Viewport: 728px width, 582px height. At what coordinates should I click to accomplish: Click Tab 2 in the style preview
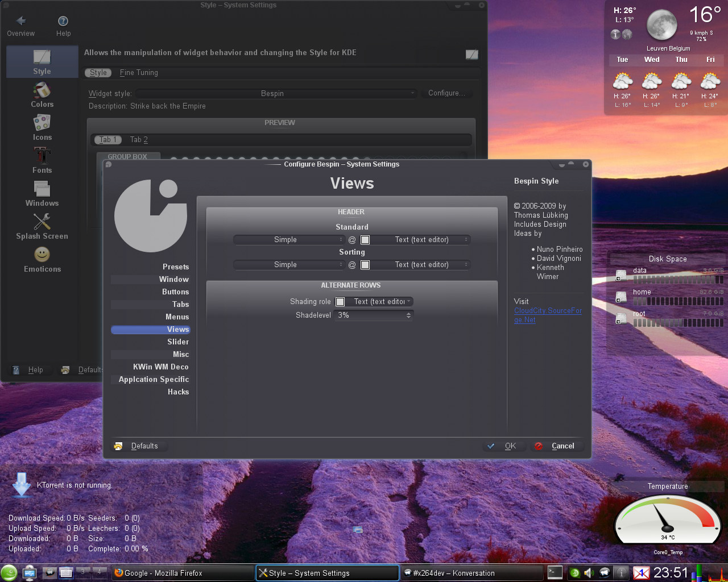pos(139,140)
